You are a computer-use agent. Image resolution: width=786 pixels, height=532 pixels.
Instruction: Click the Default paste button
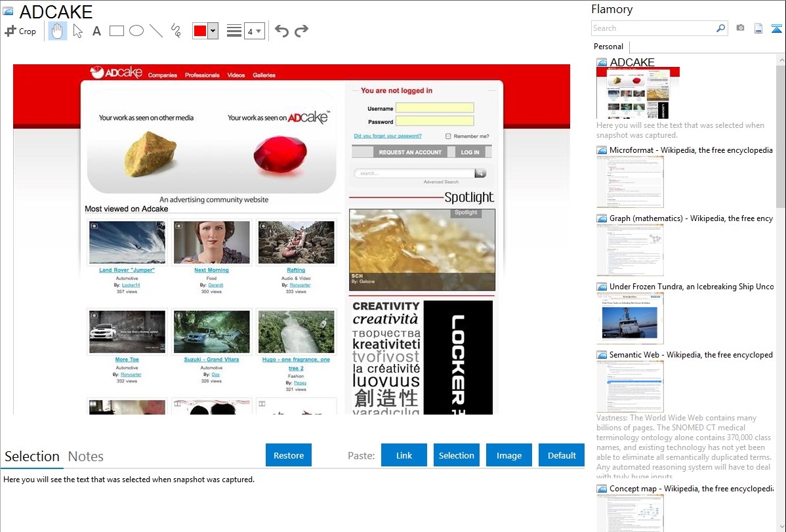point(562,455)
